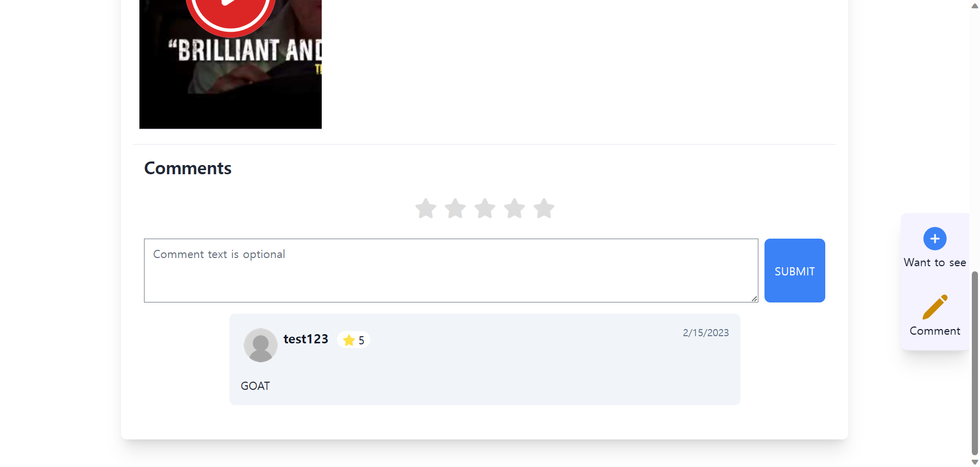Screen dimensions: 980x467
Task: Click the scrollbar up arrow
Action: pos(974,6)
